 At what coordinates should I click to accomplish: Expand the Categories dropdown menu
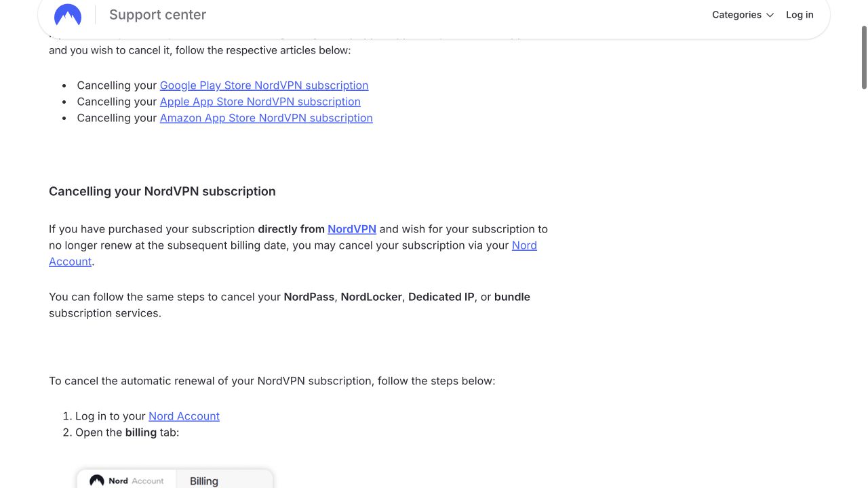tap(743, 15)
